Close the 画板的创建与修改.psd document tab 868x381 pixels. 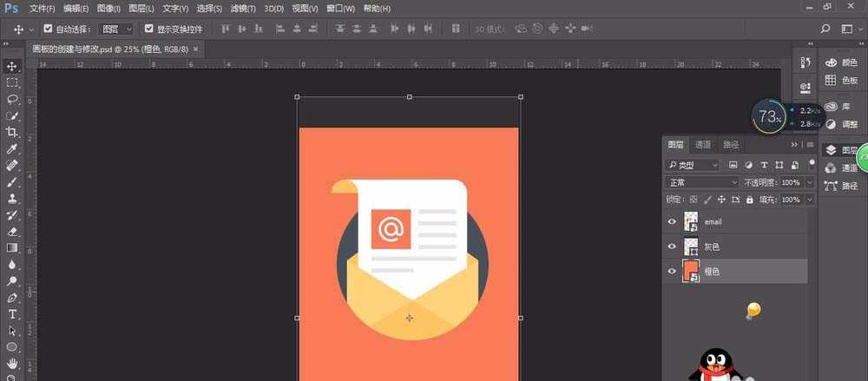(195, 49)
